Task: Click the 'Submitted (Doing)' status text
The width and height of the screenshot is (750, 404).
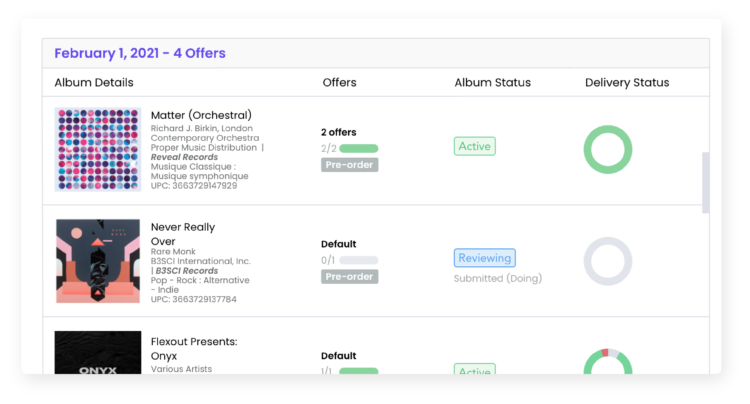Action: pyautogui.click(x=498, y=279)
